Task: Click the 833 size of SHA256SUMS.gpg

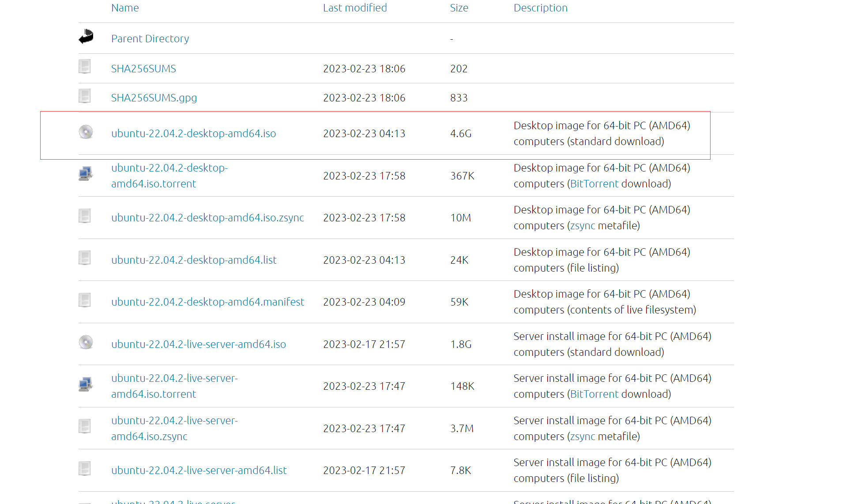Action: click(x=459, y=98)
